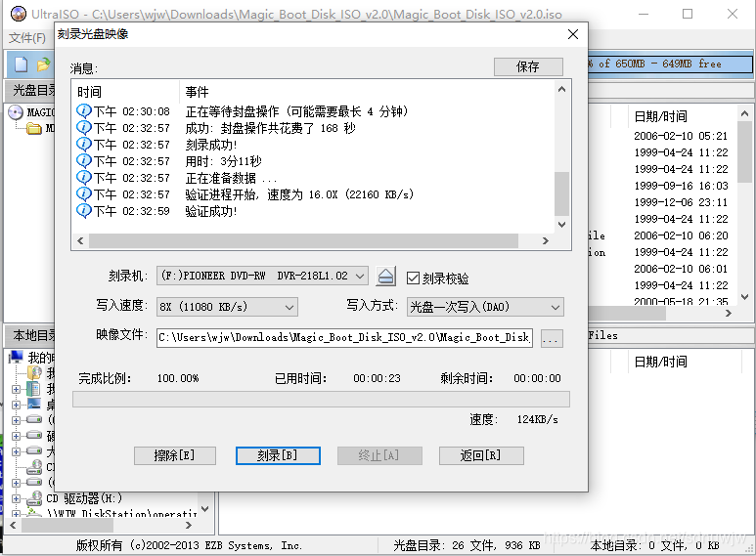Select the CD 驱动器(H:) drive icon

click(34, 497)
